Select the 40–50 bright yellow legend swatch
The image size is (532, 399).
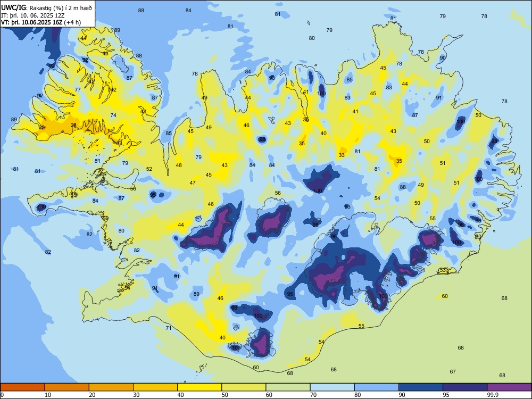coord(199,387)
